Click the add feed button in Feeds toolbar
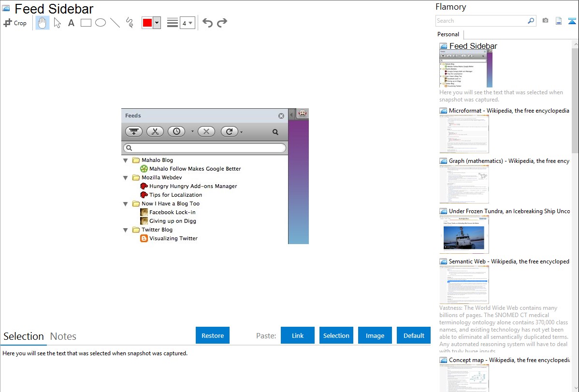Screen dimensions: 579x392 click(x=134, y=131)
